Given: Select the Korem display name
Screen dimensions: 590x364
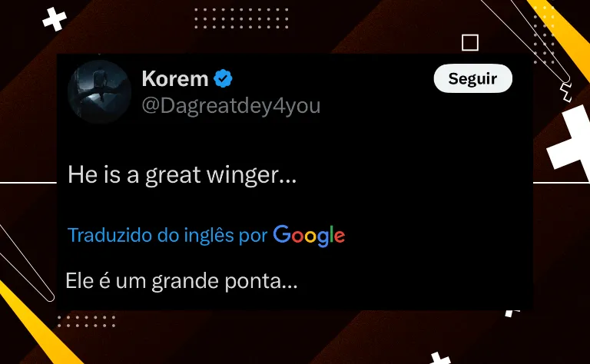Looking at the screenshot, I should (x=175, y=78).
